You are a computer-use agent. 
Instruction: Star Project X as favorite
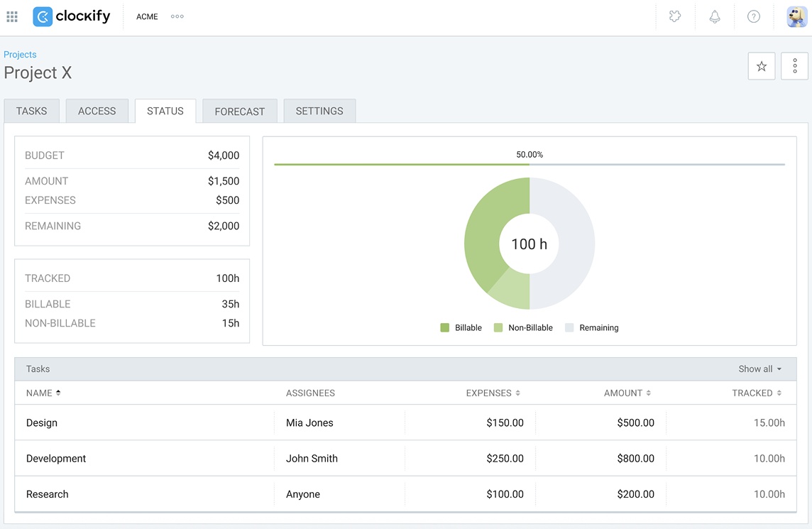tap(761, 65)
